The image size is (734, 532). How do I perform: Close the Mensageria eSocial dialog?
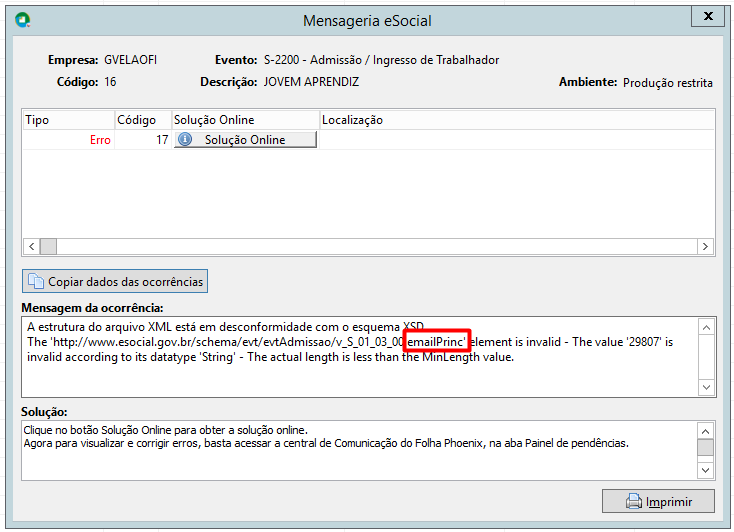coord(708,16)
